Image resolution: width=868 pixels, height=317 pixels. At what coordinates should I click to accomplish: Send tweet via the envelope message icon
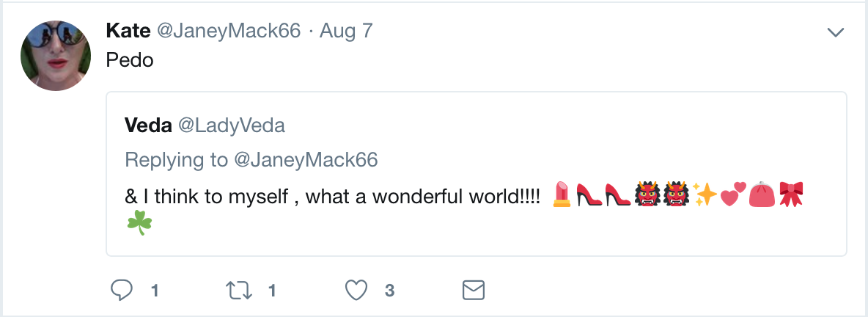(474, 291)
